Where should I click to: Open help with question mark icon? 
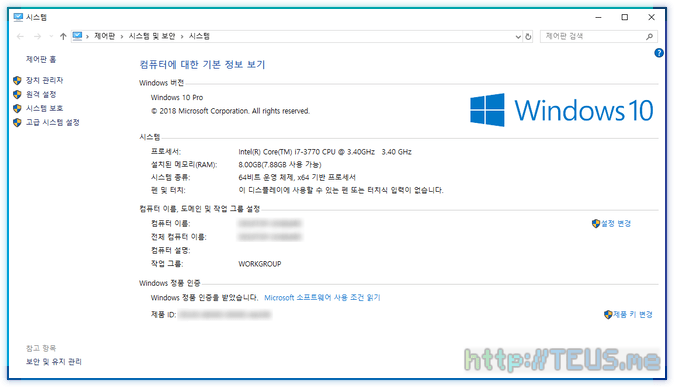[x=659, y=53]
